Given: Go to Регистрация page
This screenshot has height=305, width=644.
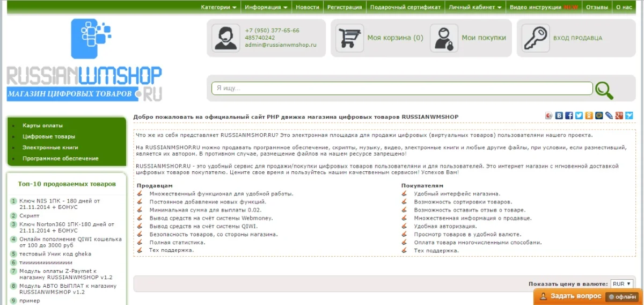Looking at the screenshot, I should tap(345, 7).
